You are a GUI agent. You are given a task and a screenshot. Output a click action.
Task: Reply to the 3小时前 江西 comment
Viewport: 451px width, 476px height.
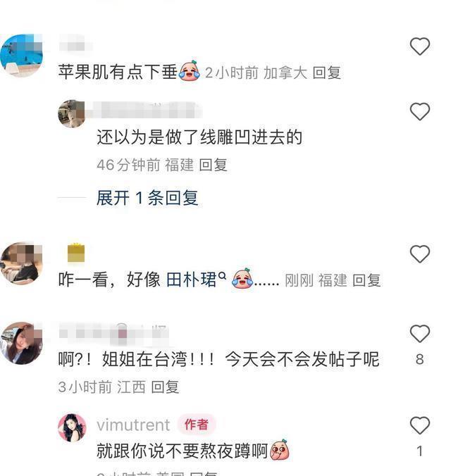pyautogui.click(x=165, y=387)
